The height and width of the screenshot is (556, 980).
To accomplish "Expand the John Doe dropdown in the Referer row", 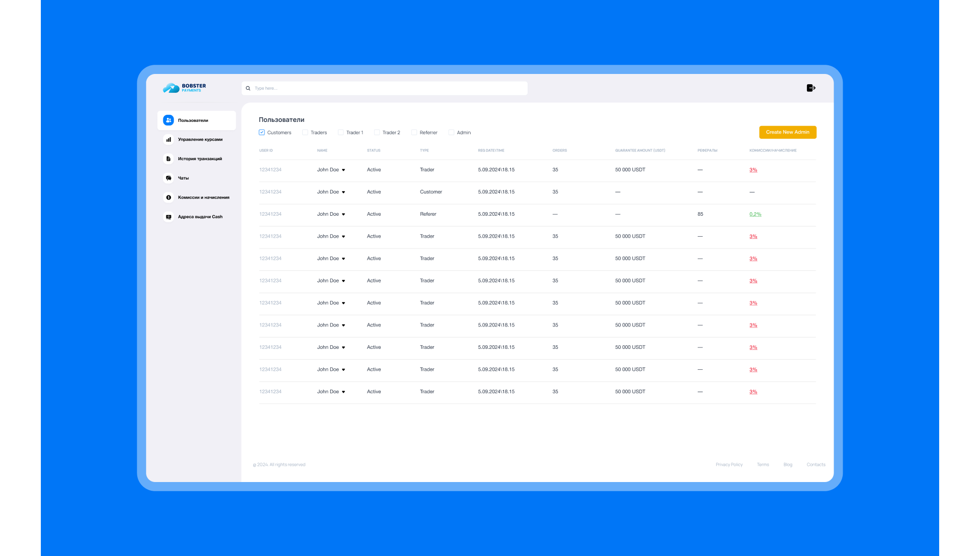I will (x=344, y=214).
